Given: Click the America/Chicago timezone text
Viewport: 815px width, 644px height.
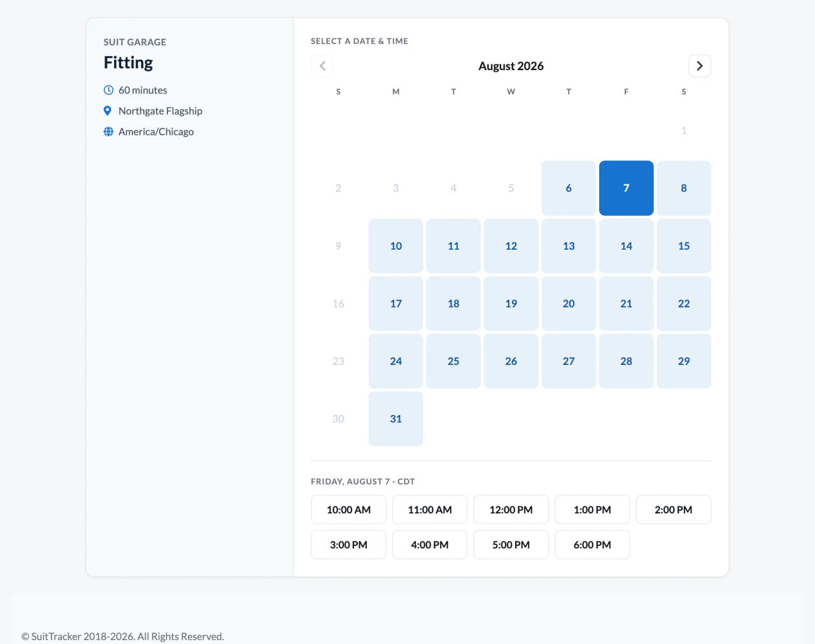Looking at the screenshot, I should [x=156, y=132].
